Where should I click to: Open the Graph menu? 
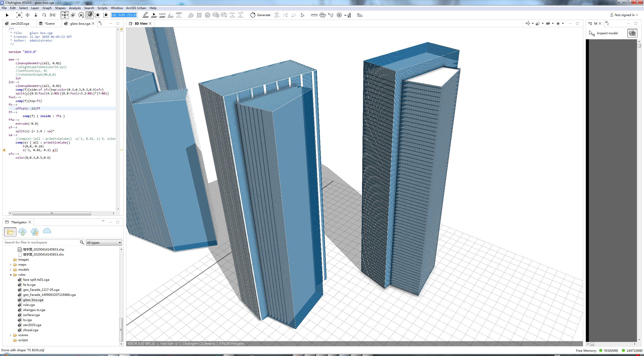[47, 8]
